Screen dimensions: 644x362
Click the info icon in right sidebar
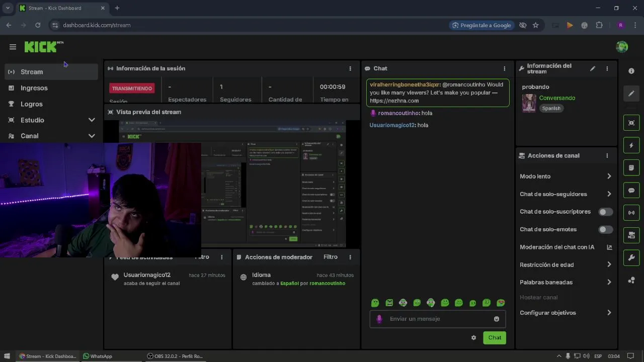631,71
